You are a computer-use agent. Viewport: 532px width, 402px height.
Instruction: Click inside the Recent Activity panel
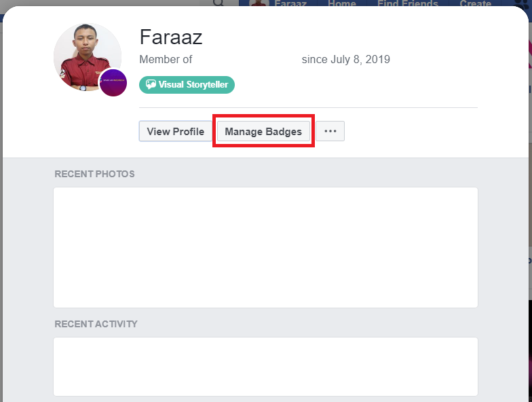[x=265, y=366]
